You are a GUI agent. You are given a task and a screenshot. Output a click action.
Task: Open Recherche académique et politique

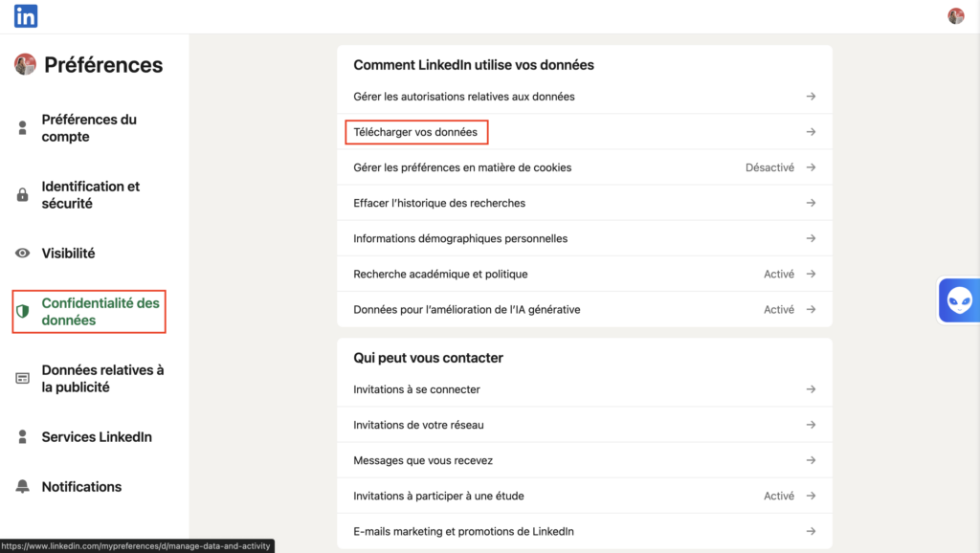585,274
